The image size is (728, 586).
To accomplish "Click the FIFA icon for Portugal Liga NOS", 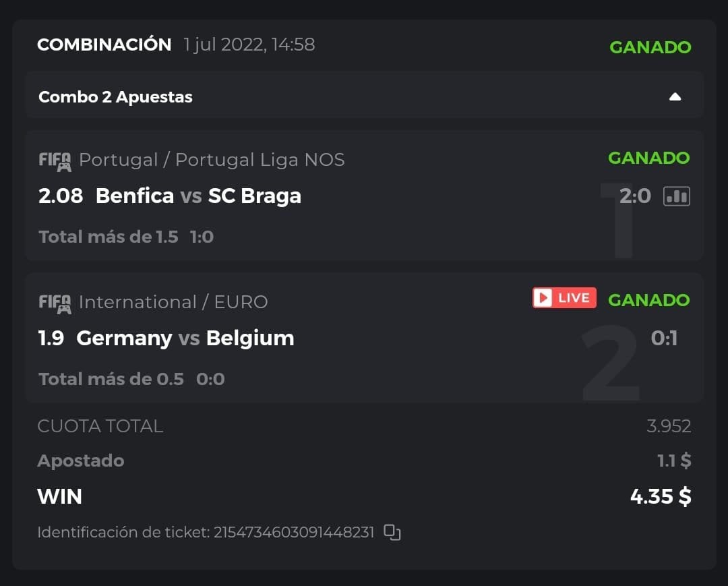I will pos(55,160).
